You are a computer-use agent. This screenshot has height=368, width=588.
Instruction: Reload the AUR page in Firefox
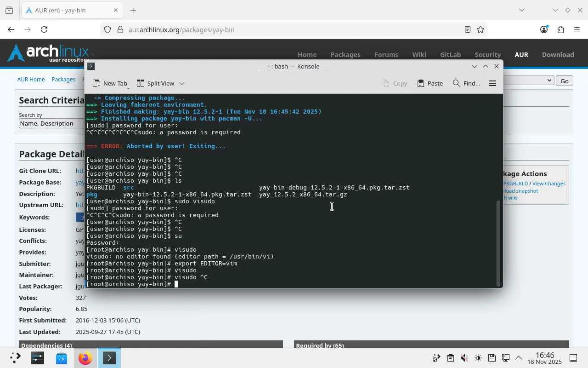pyautogui.click(x=44, y=29)
